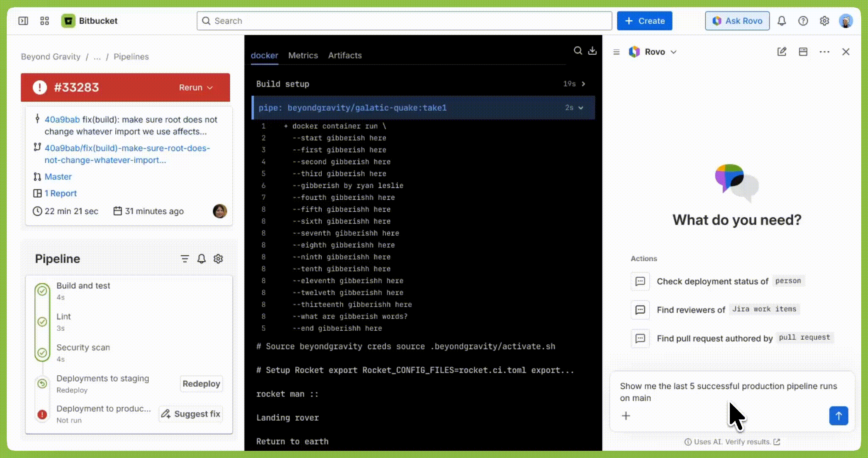Switch to the Artifacts tab
Image resolution: width=868 pixels, height=458 pixels.
tap(345, 55)
